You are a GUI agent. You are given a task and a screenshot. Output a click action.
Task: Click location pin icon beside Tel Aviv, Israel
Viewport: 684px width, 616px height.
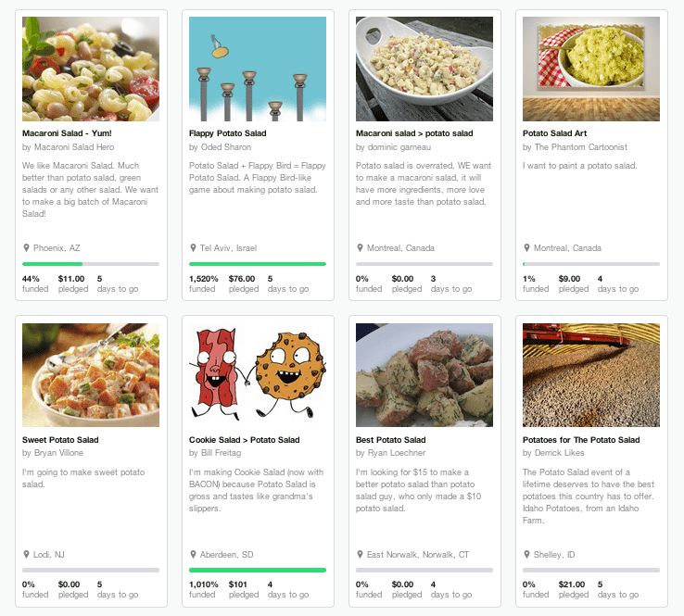pos(193,248)
